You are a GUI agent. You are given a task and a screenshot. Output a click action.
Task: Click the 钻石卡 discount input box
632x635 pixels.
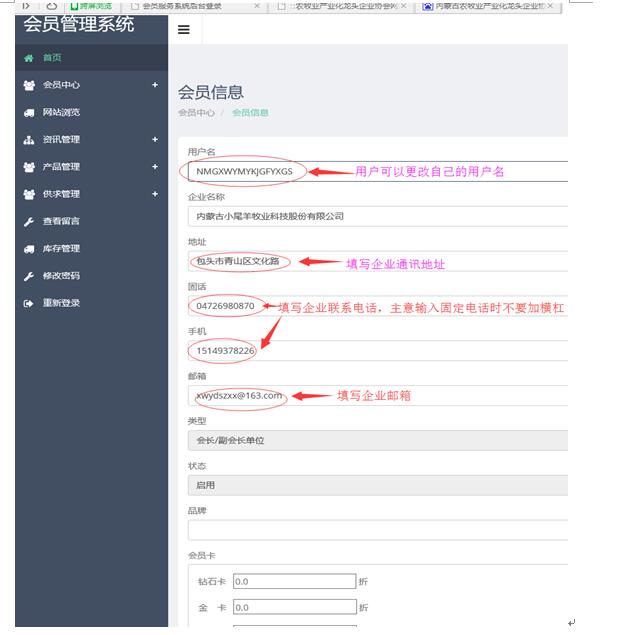point(294,581)
